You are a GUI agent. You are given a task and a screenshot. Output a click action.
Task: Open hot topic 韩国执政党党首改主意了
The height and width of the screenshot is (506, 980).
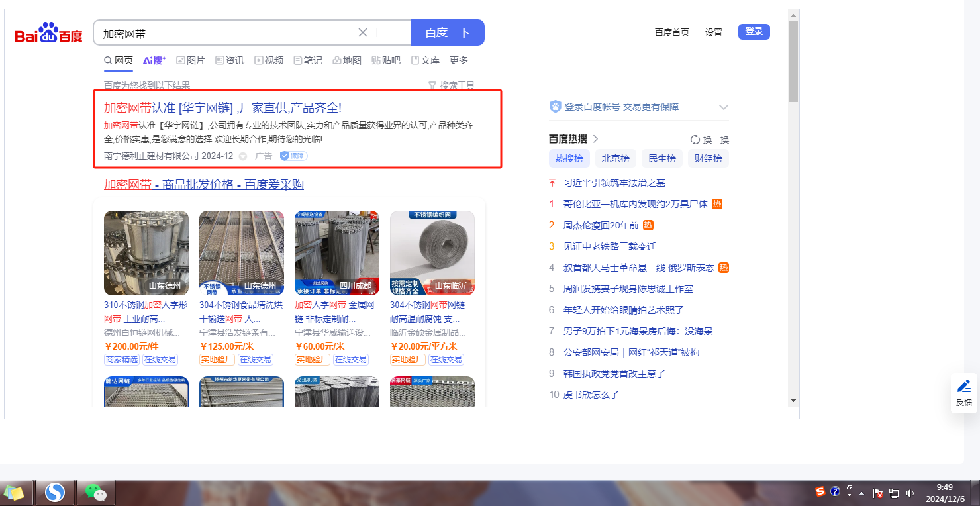coord(614,374)
